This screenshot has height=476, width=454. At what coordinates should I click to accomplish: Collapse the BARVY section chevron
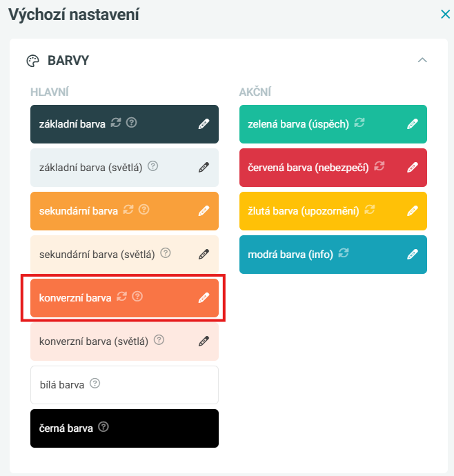tap(423, 60)
